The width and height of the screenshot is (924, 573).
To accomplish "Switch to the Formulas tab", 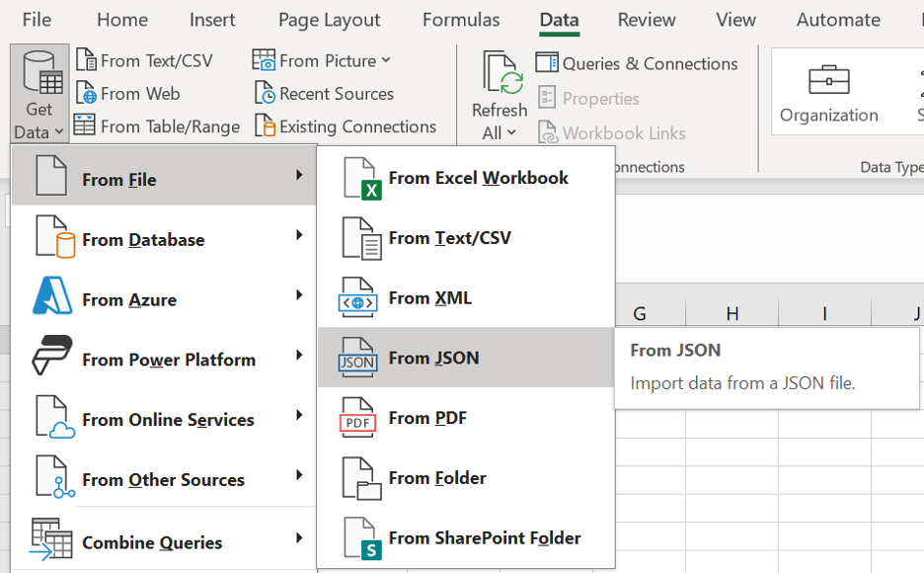I will pyautogui.click(x=461, y=20).
